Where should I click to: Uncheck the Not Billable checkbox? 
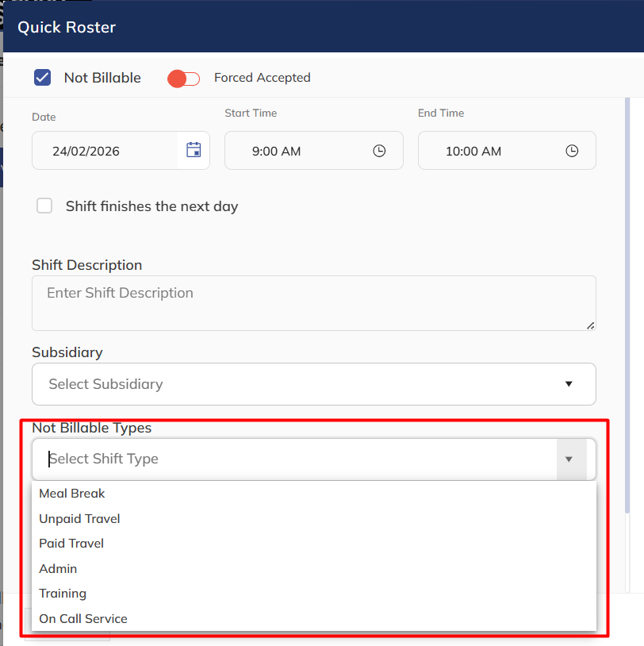pyautogui.click(x=43, y=78)
